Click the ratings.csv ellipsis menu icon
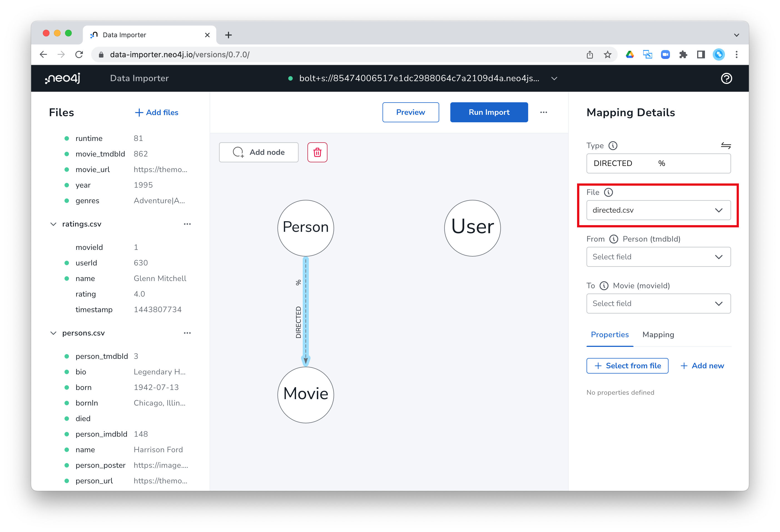 tap(188, 224)
